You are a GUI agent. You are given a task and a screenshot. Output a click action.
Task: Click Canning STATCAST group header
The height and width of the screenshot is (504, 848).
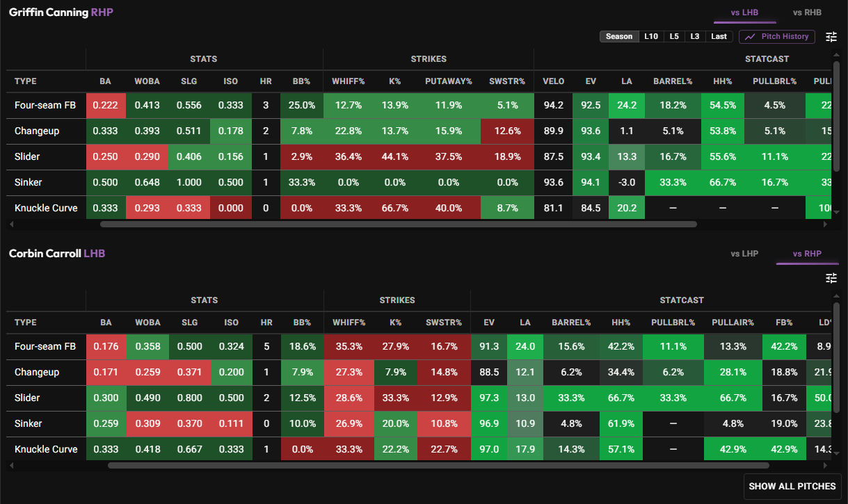(x=767, y=59)
